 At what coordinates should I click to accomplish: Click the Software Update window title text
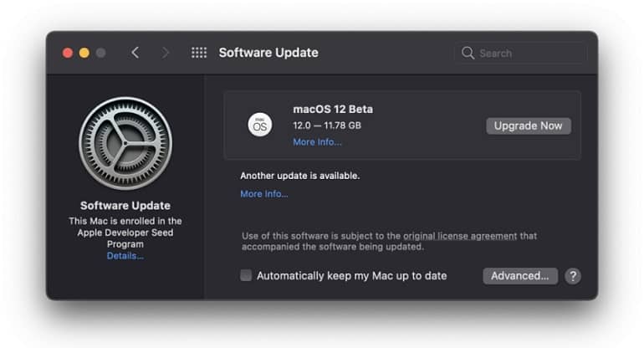point(268,53)
